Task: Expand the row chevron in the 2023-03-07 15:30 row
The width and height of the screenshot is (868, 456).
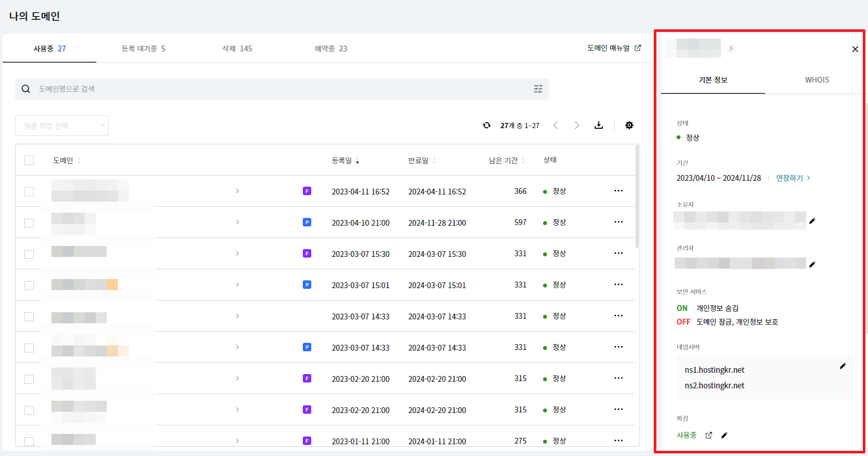Action: click(237, 254)
